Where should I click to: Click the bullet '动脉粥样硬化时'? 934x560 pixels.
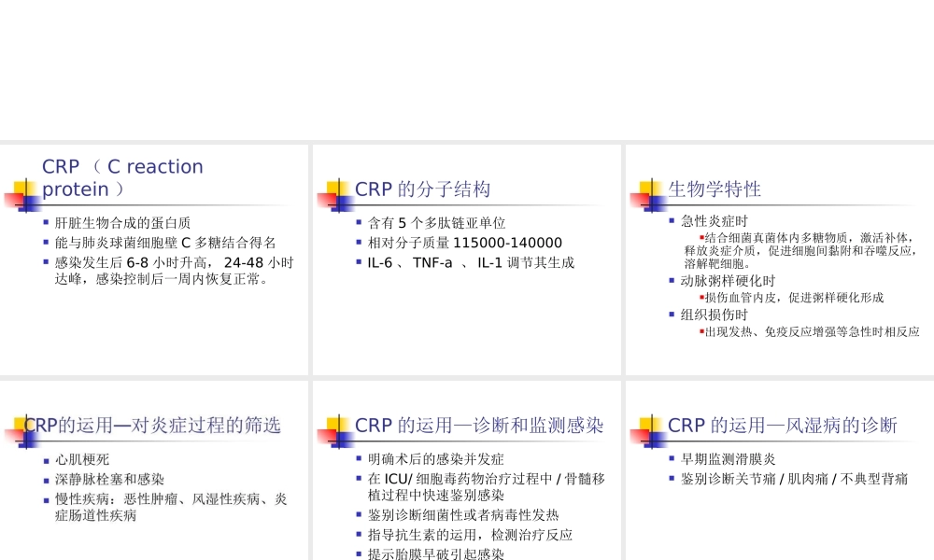click(728, 281)
